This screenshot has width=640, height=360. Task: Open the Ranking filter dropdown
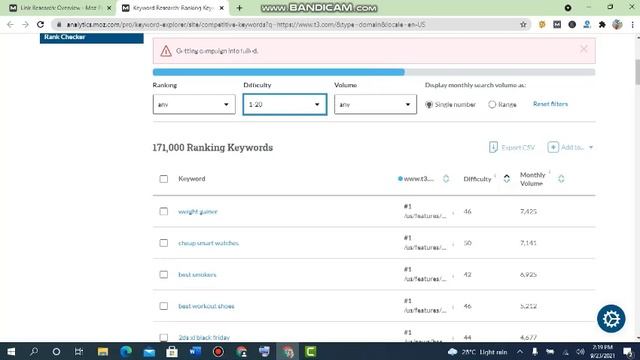pos(194,104)
